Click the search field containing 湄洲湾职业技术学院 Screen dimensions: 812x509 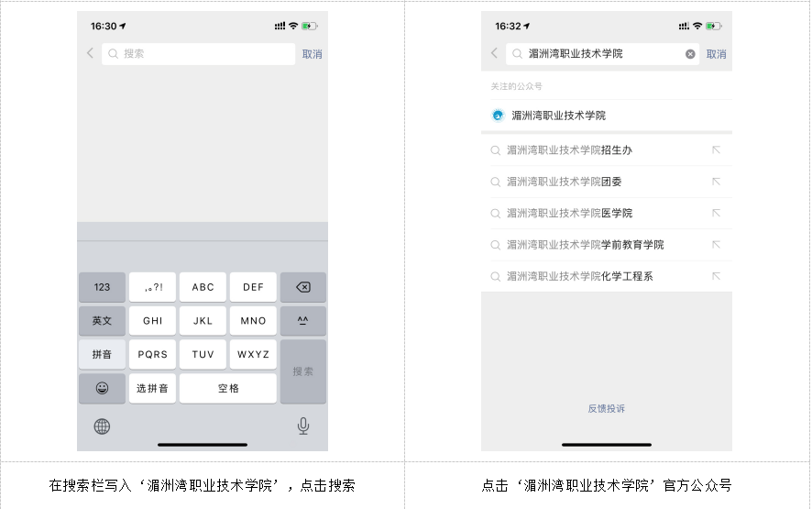(x=603, y=54)
